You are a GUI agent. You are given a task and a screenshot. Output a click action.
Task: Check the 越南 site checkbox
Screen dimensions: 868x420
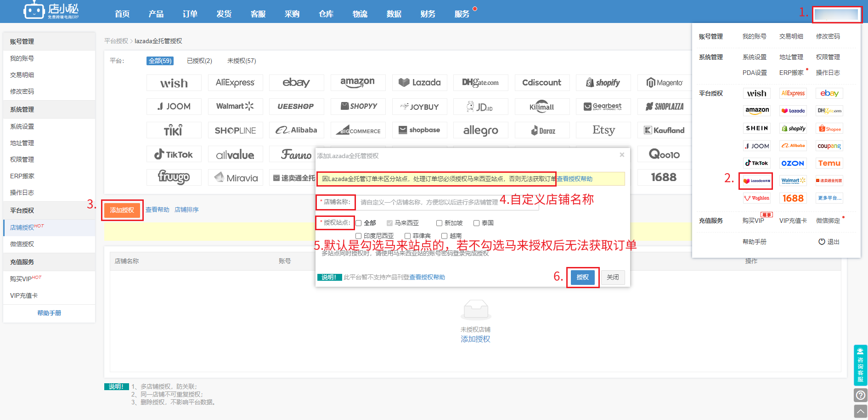tap(444, 236)
